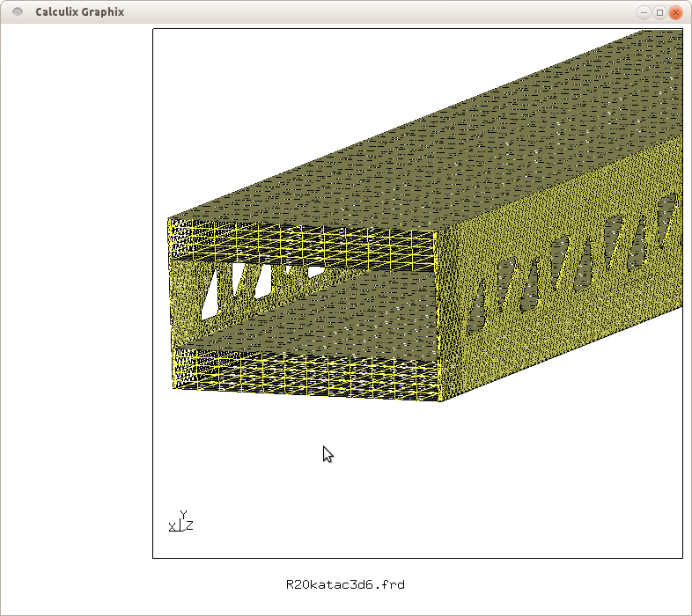692x616 pixels.
Task: Click the meshed beam model in viewport
Action: [x=425, y=216]
